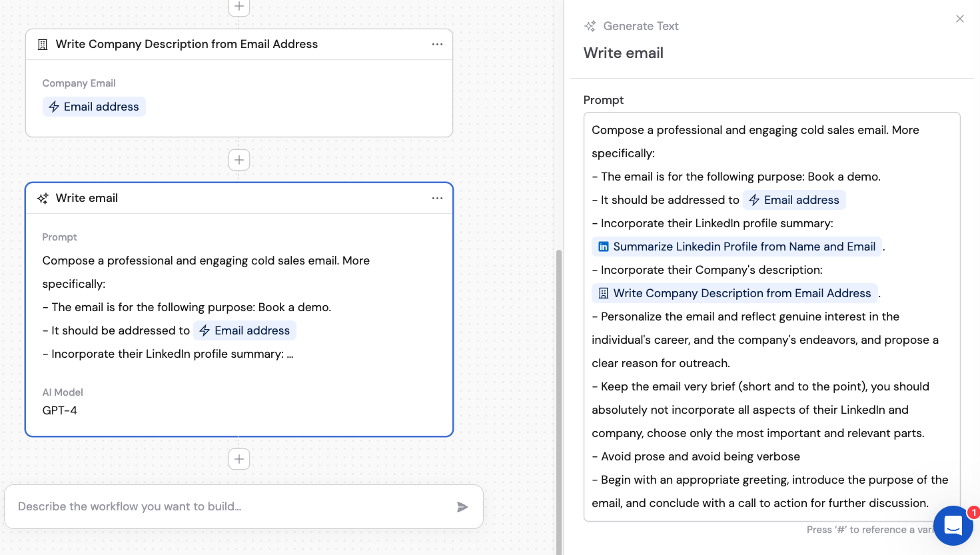Click the LinkedIn icon in the profile summary chip
The width and height of the screenshot is (980, 555).
point(603,247)
